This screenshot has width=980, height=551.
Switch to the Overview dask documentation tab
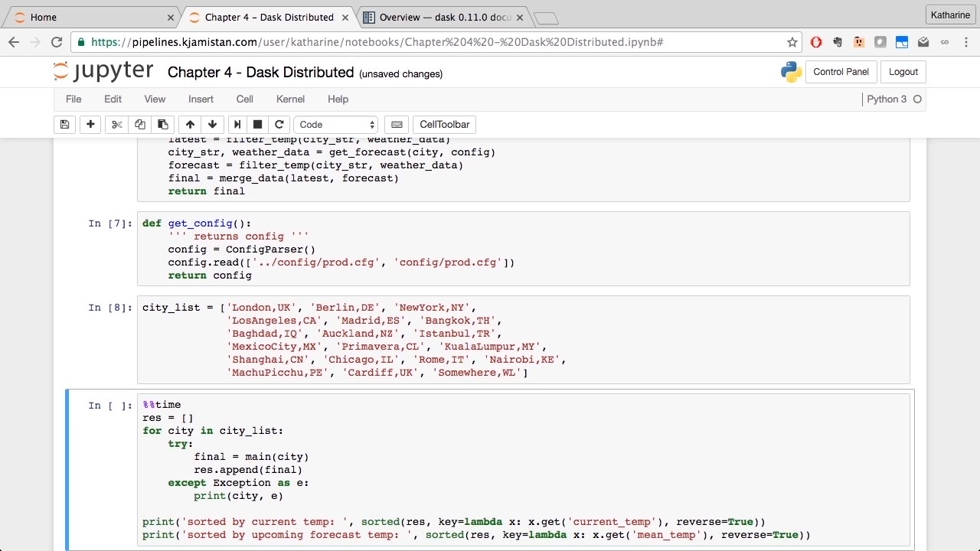[444, 17]
